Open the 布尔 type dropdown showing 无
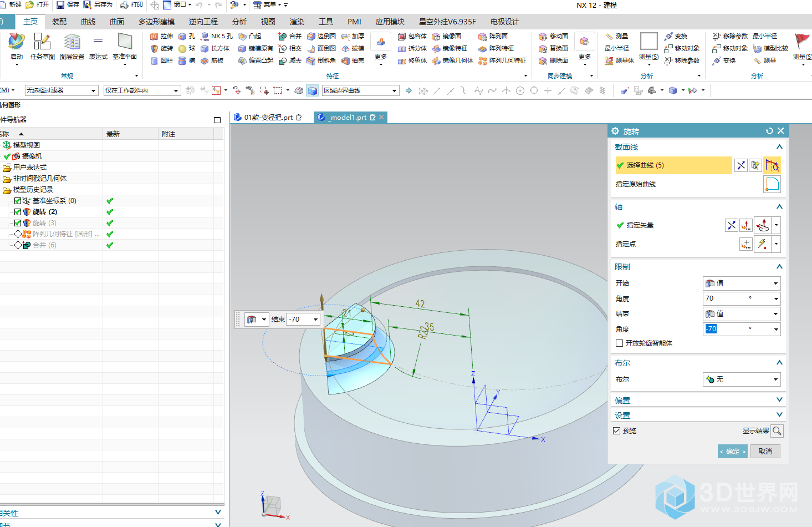This screenshot has height=527, width=812. (x=742, y=379)
